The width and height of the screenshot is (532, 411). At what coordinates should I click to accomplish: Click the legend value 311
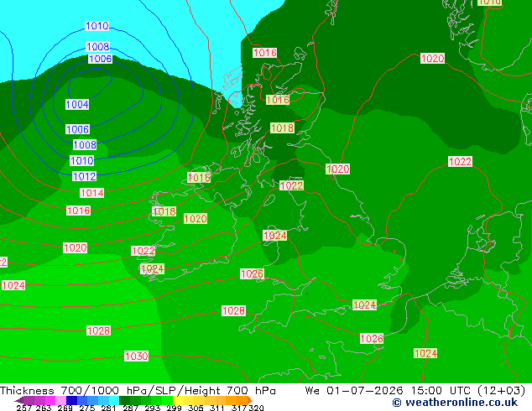tap(217, 408)
